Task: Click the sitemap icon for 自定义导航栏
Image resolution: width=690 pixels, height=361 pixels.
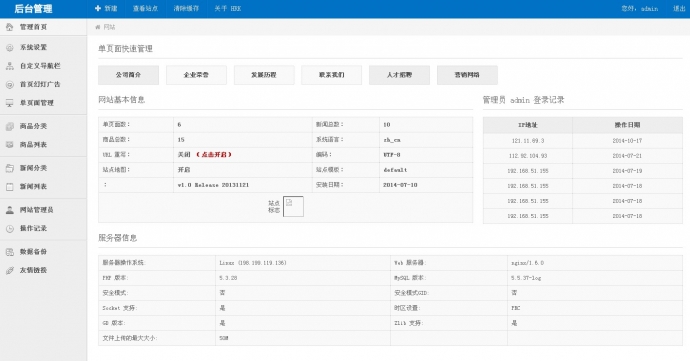Action: point(10,66)
